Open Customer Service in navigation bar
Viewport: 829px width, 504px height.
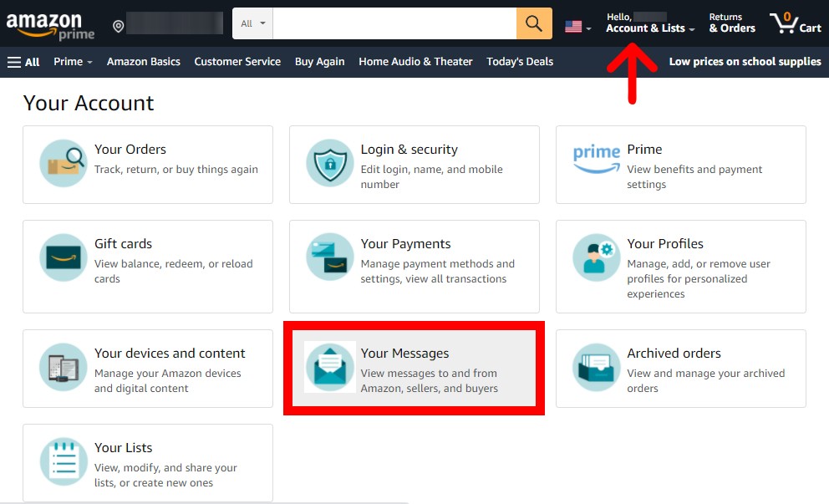(x=237, y=62)
